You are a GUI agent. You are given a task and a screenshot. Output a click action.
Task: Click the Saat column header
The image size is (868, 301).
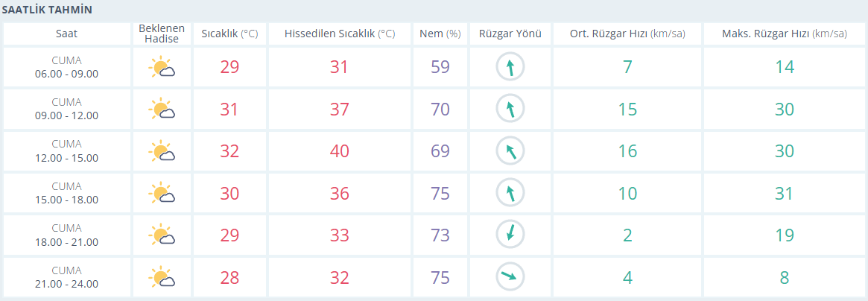tap(66, 34)
